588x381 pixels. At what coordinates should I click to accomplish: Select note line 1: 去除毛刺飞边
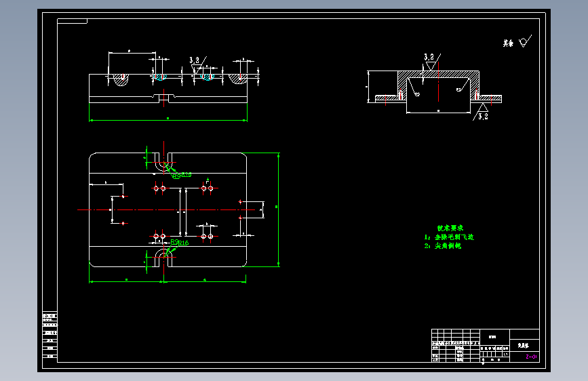coord(449,237)
